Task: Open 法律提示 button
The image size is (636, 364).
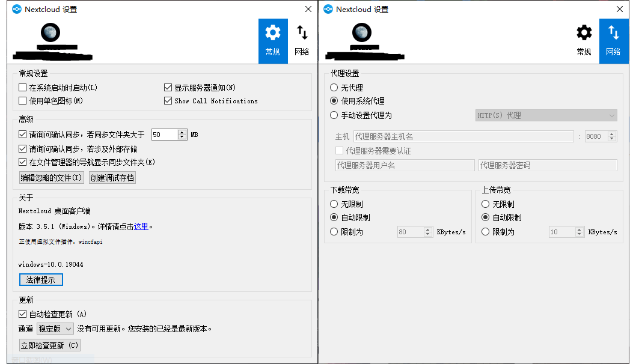Action: pos(41,280)
